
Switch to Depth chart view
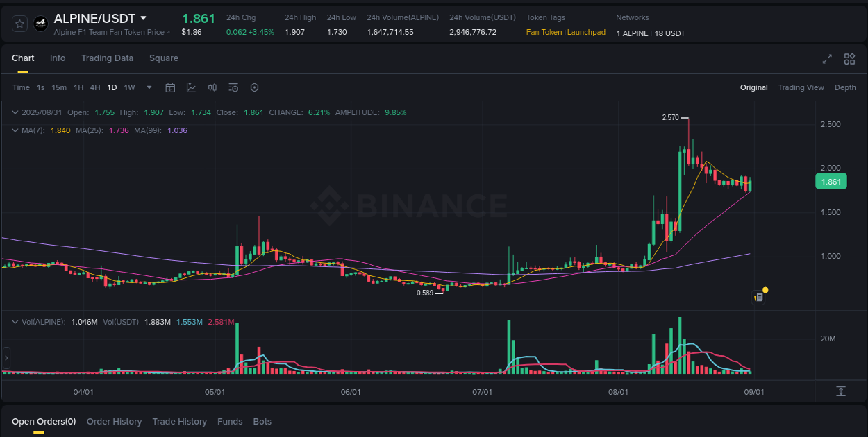pyautogui.click(x=845, y=87)
